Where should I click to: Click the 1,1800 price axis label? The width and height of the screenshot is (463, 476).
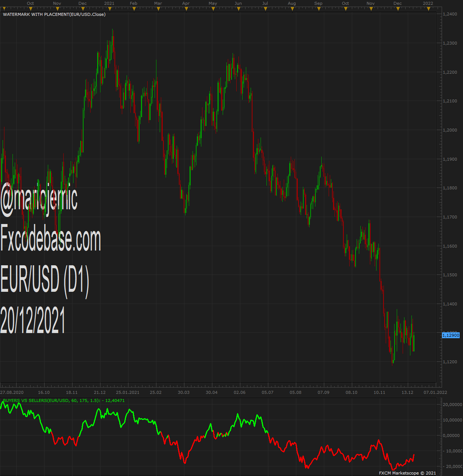(450, 188)
